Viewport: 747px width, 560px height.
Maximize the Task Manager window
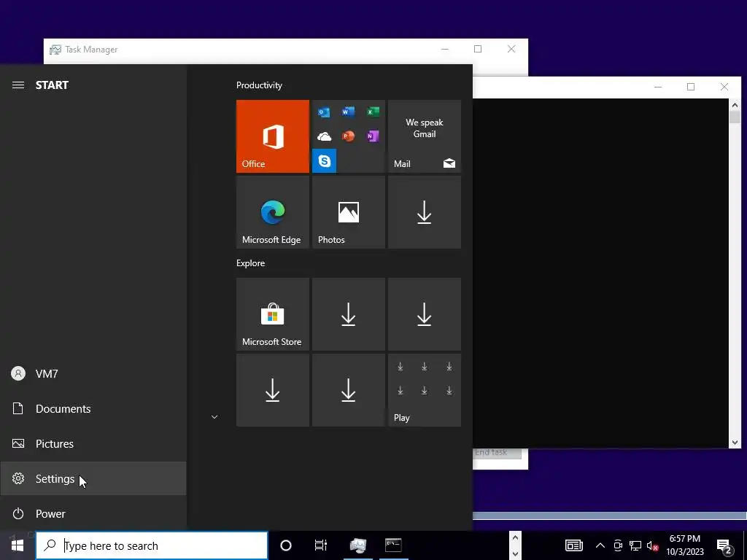(x=478, y=49)
